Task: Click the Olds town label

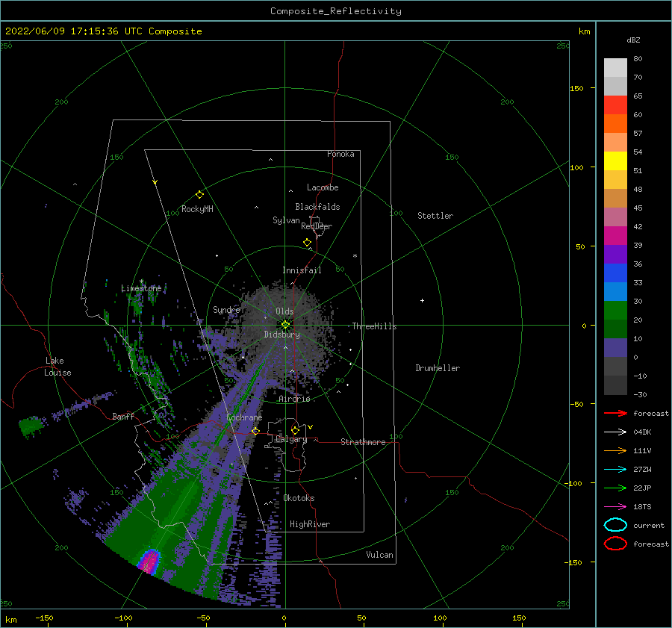Action: pos(284,311)
